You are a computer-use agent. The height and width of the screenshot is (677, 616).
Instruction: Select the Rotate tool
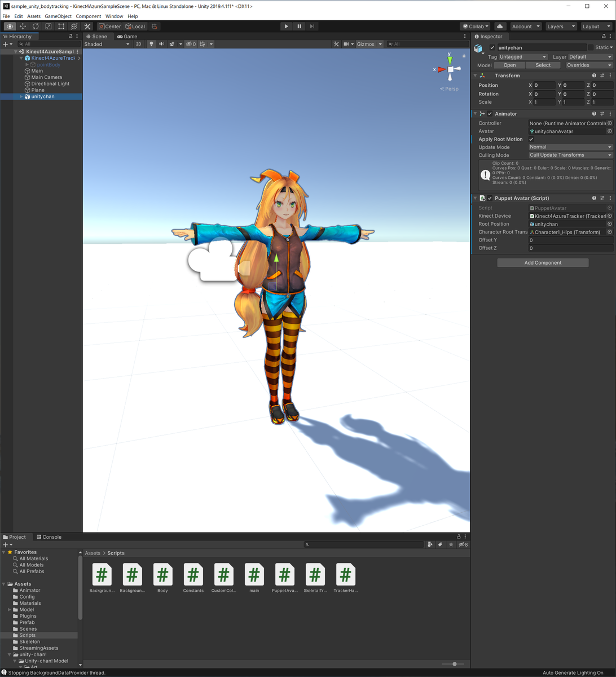[x=36, y=27]
